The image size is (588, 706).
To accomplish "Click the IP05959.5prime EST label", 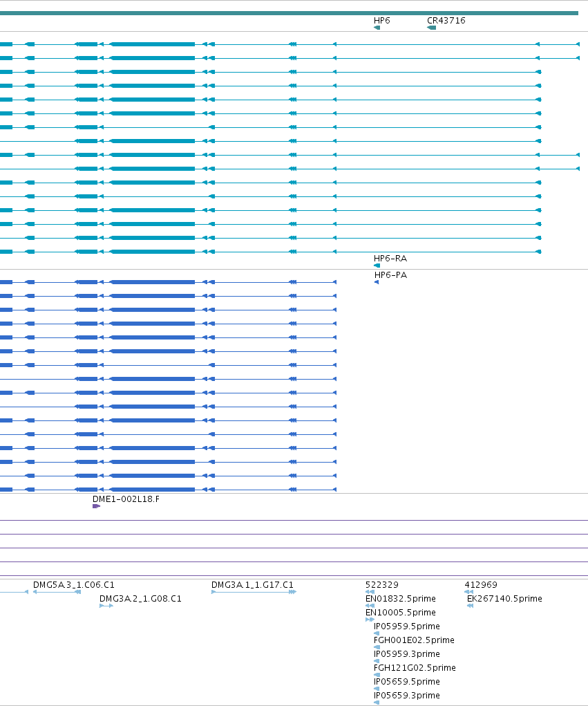I will pyautogui.click(x=407, y=626).
